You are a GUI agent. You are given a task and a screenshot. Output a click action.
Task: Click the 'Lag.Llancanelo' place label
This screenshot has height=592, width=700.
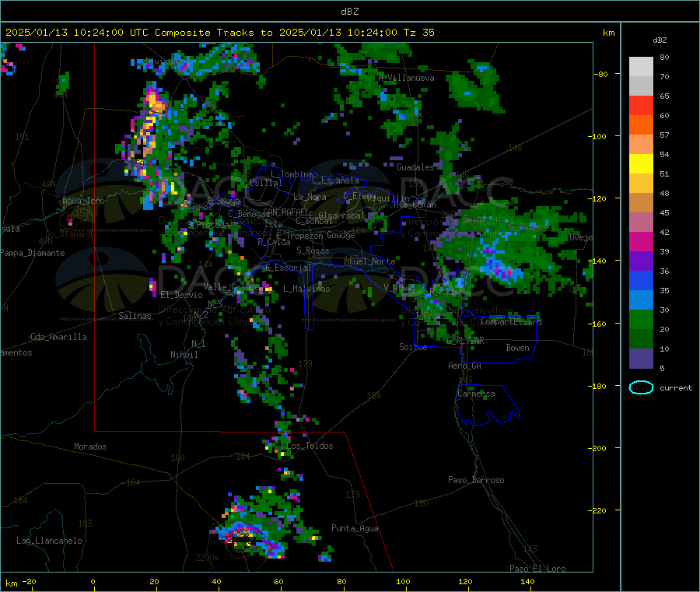[49, 541]
